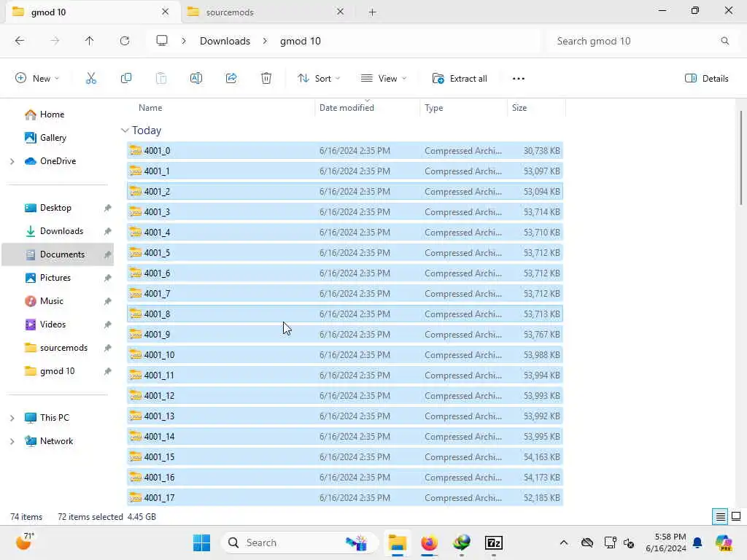Image resolution: width=747 pixels, height=560 pixels.
Task: Select the file 4001_0
Action: 345,151
